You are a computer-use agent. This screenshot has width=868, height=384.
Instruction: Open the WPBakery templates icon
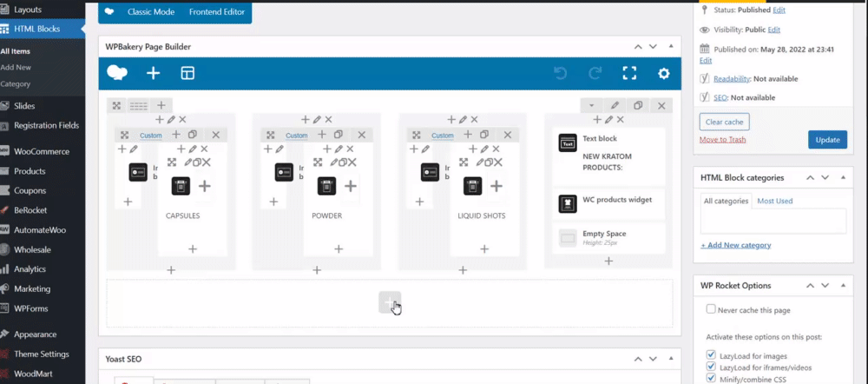187,73
